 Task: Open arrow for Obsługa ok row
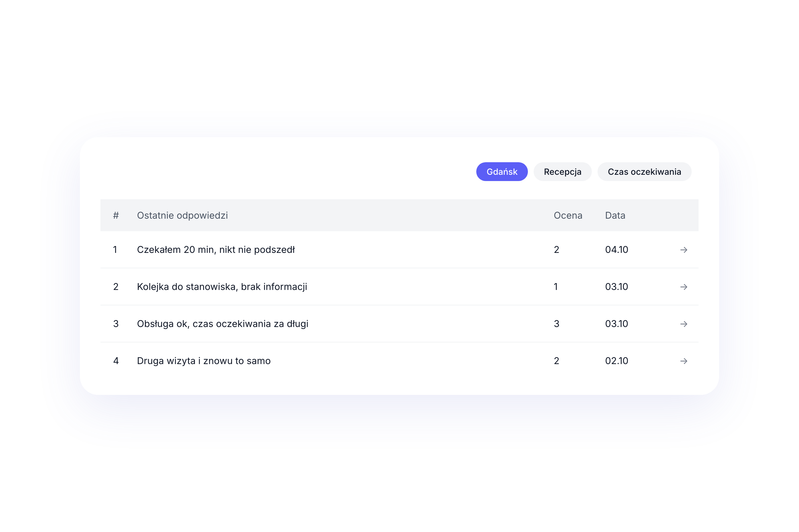[683, 324]
